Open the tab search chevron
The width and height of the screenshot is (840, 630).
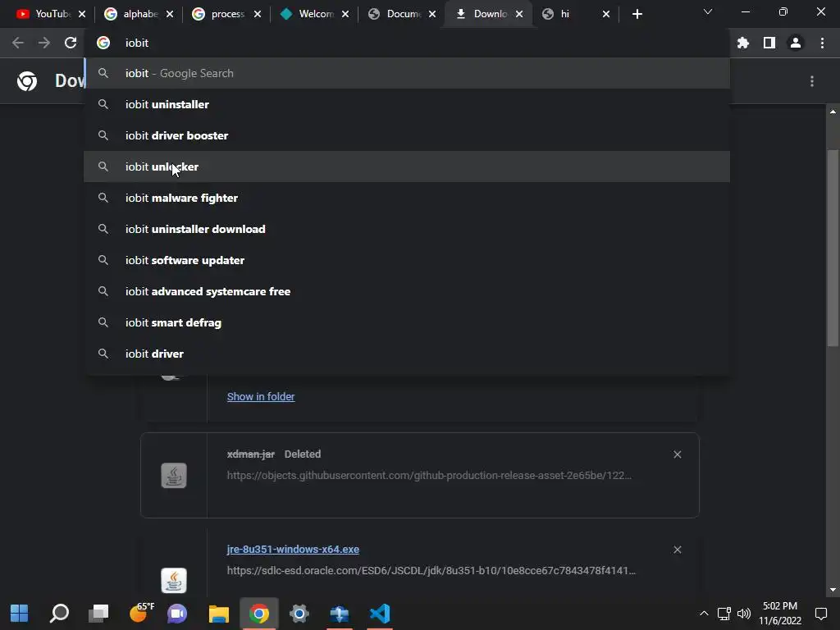(x=708, y=11)
